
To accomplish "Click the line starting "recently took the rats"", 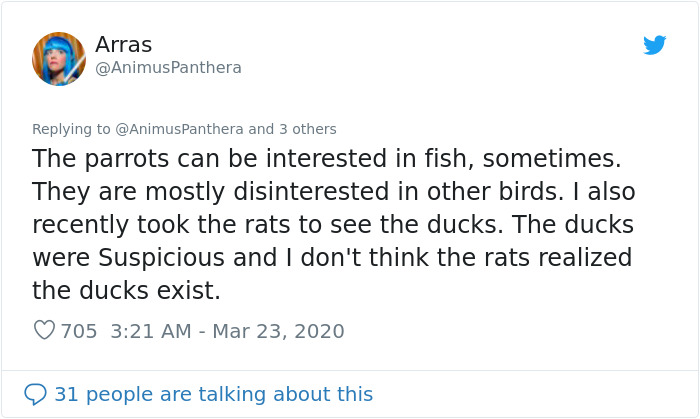I will (333, 224).
